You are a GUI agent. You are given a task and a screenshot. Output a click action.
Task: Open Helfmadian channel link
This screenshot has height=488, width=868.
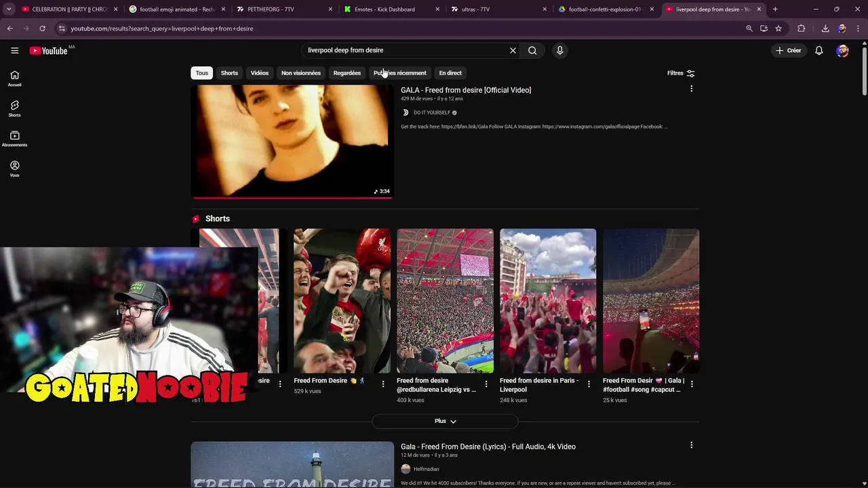[426, 469]
